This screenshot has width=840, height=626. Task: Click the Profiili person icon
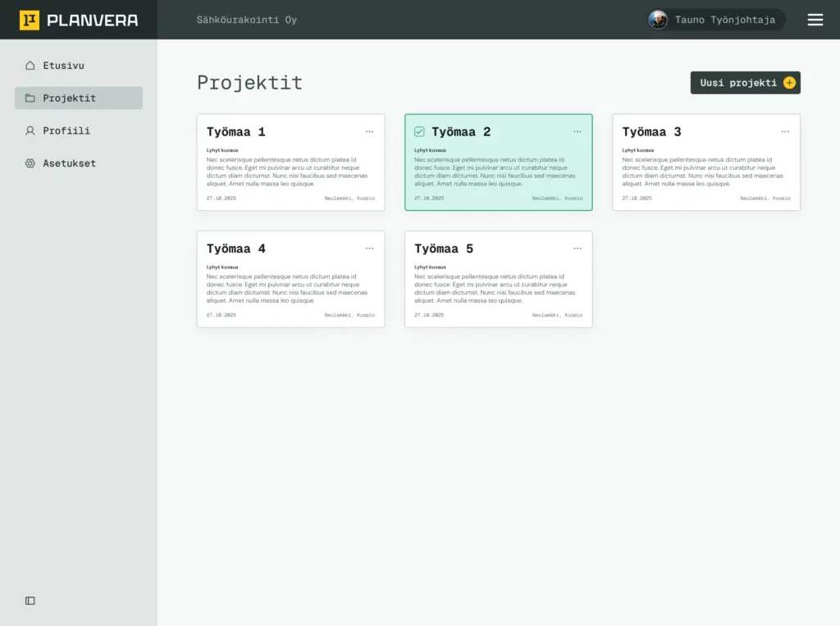[30, 130]
